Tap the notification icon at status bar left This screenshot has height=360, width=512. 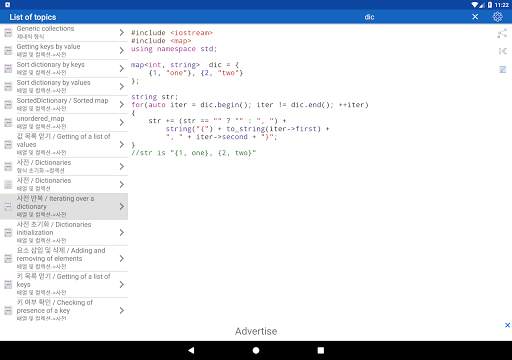pyautogui.click(x=7, y=5)
